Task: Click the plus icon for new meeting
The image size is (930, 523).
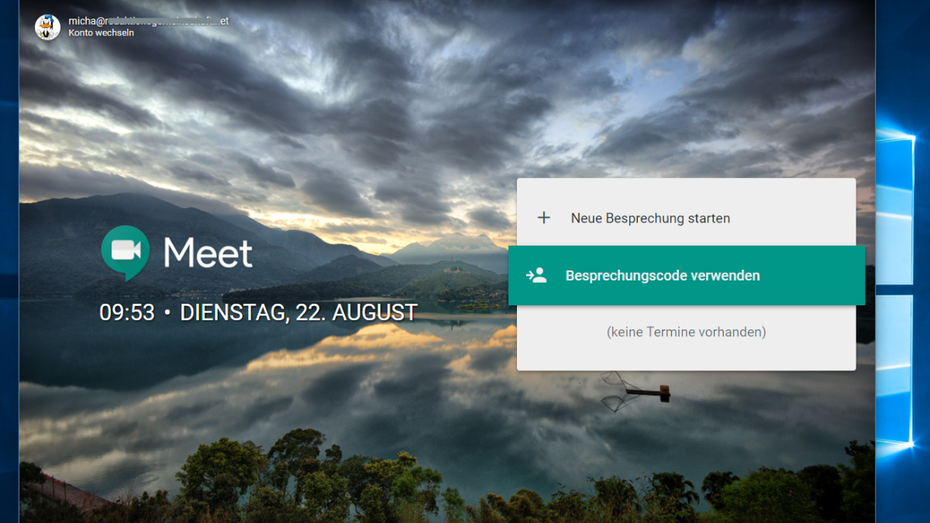Action: 544,218
